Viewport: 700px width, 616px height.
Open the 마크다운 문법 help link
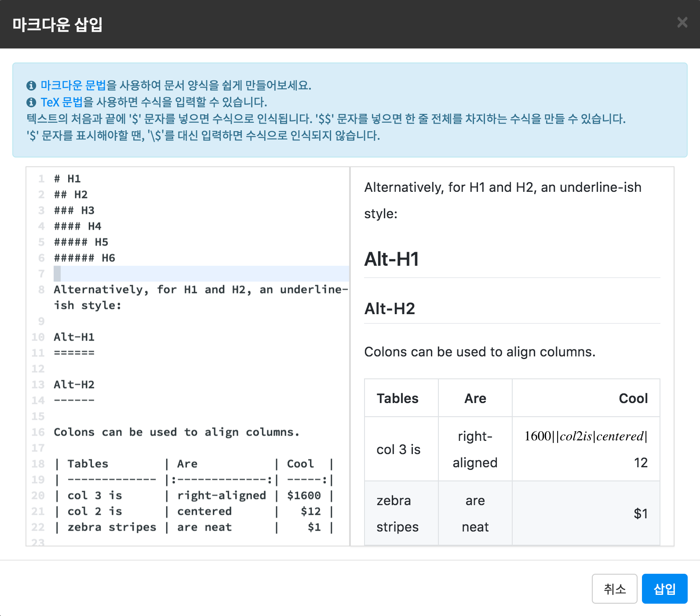pyautogui.click(x=73, y=85)
